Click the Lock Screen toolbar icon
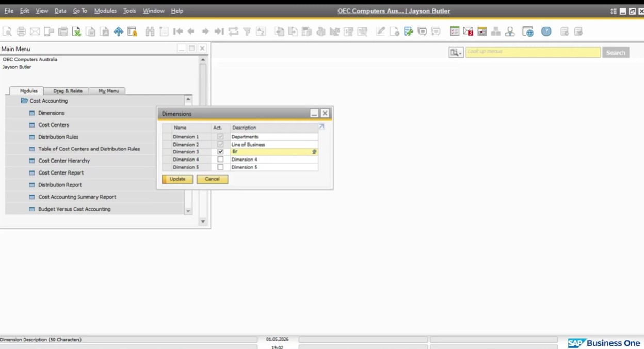 (x=133, y=31)
